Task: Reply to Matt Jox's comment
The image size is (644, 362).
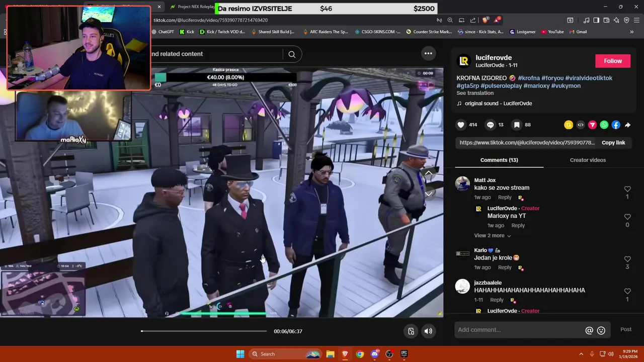Action: click(x=505, y=198)
